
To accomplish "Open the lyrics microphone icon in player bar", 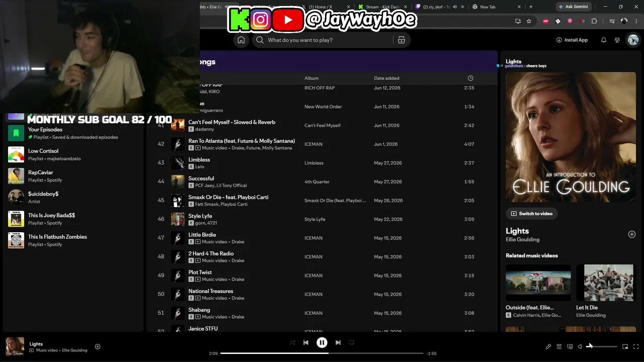I will (x=548, y=346).
